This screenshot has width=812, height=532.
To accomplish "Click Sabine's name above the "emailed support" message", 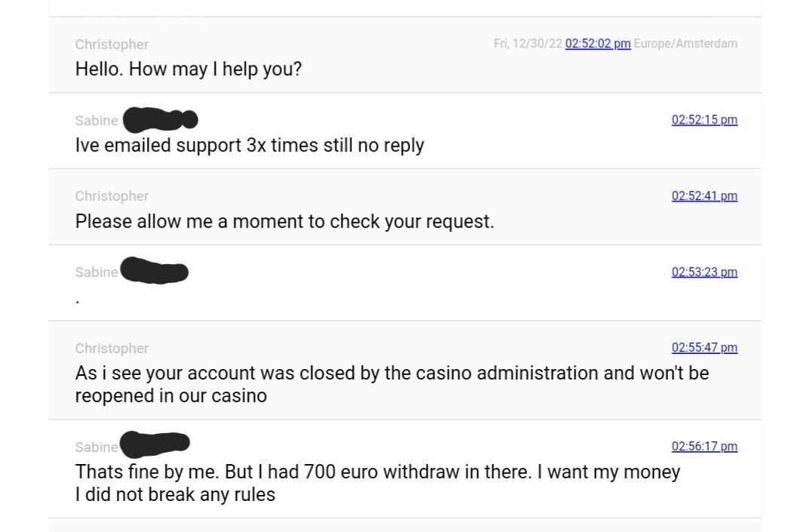I will [x=97, y=121].
